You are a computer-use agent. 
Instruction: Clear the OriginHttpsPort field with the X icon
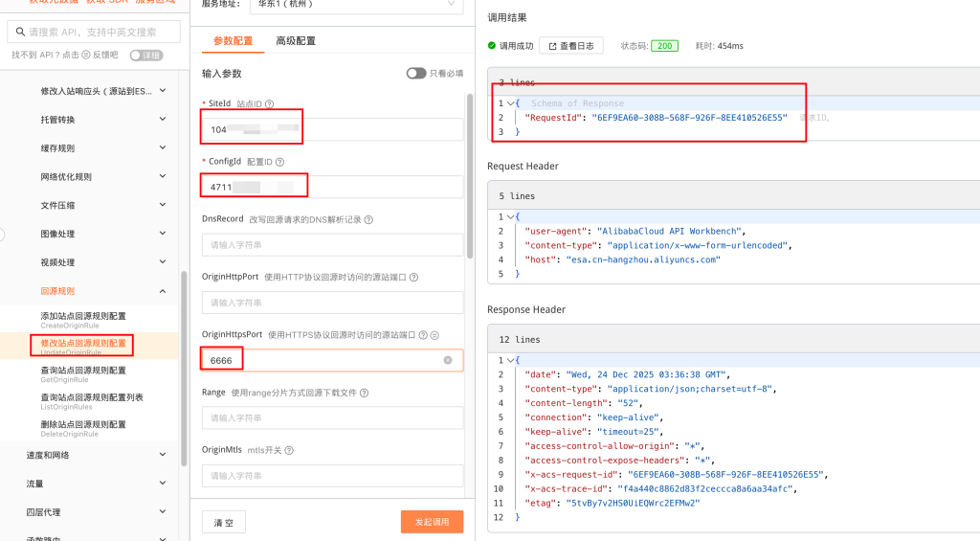pos(448,360)
